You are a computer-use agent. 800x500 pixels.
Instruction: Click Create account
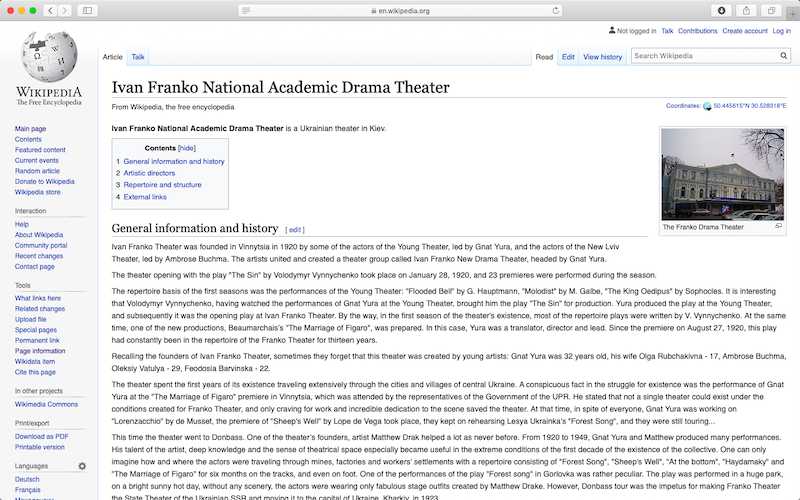[745, 31]
